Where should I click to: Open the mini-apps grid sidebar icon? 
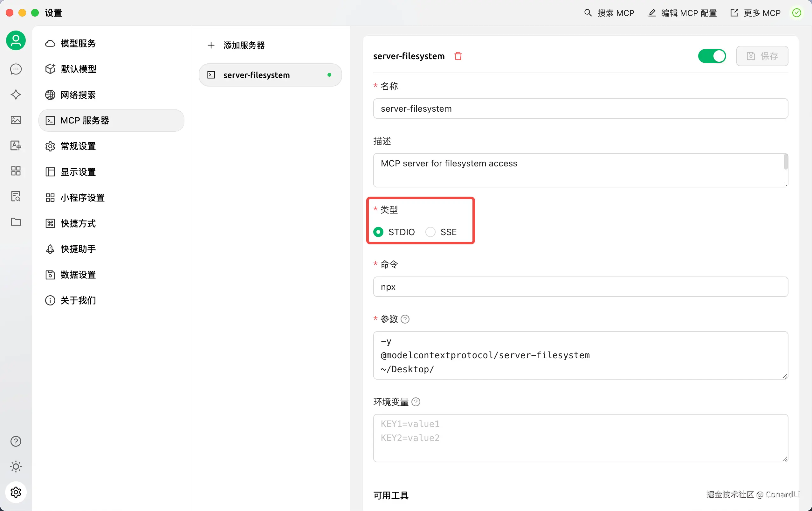click(16, 171)
